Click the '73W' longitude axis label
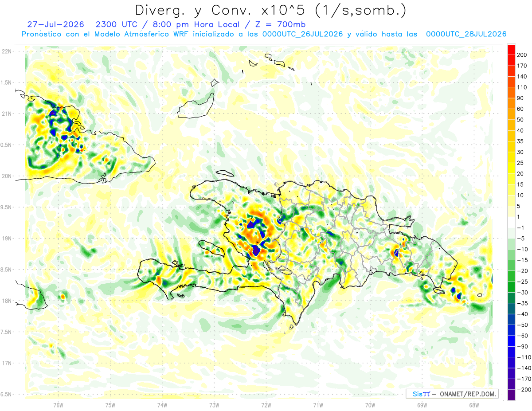This screenshot has width=532, height=411. coord(214,405)
